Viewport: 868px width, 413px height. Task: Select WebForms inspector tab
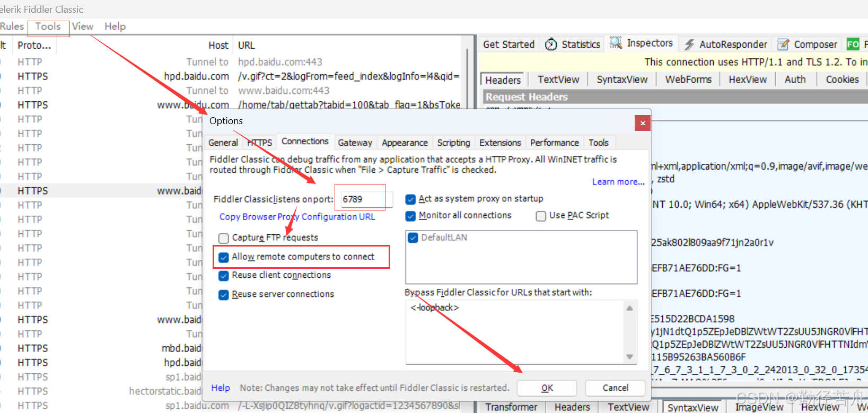[688, 80]
